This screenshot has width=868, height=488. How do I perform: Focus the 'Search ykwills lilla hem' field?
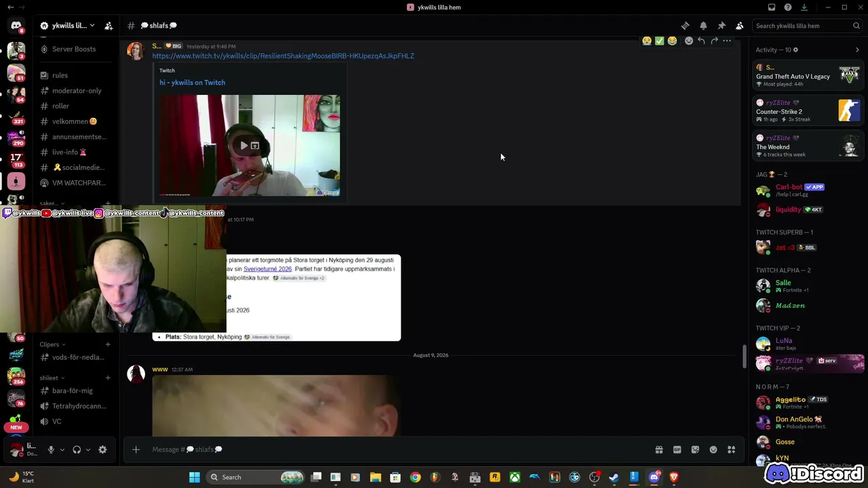coord(808,26)
